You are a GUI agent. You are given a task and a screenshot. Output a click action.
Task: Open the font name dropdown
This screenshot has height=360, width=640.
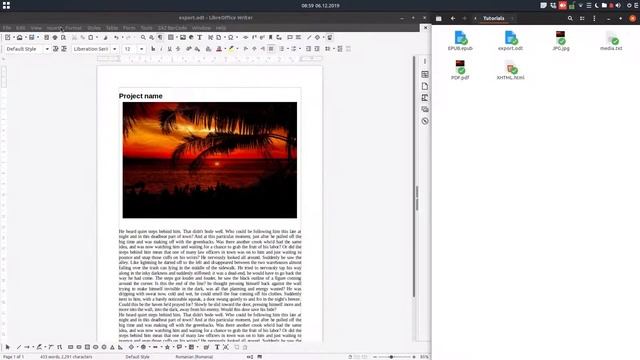click(x=114, y=49)
